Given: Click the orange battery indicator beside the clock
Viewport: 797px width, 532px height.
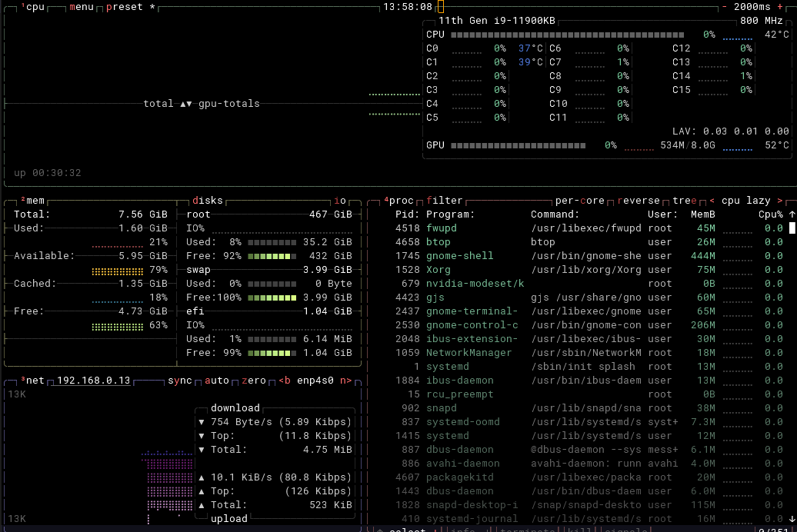Looking at the screenshot, I should point(441,7).
